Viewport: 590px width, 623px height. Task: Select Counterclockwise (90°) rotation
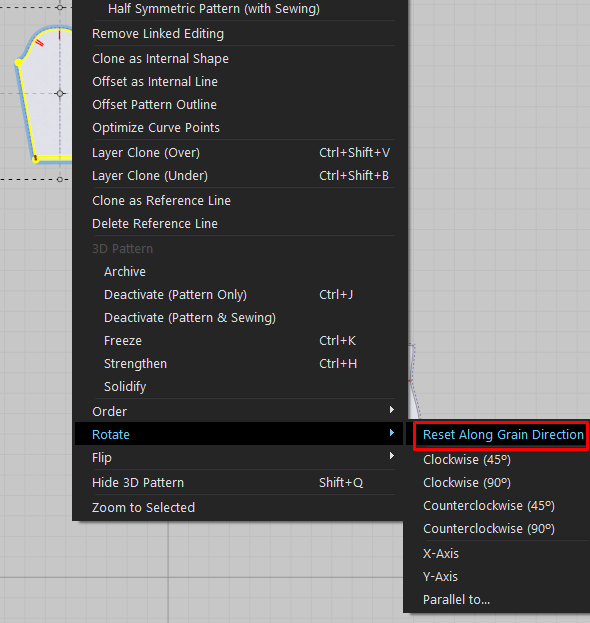488,529
